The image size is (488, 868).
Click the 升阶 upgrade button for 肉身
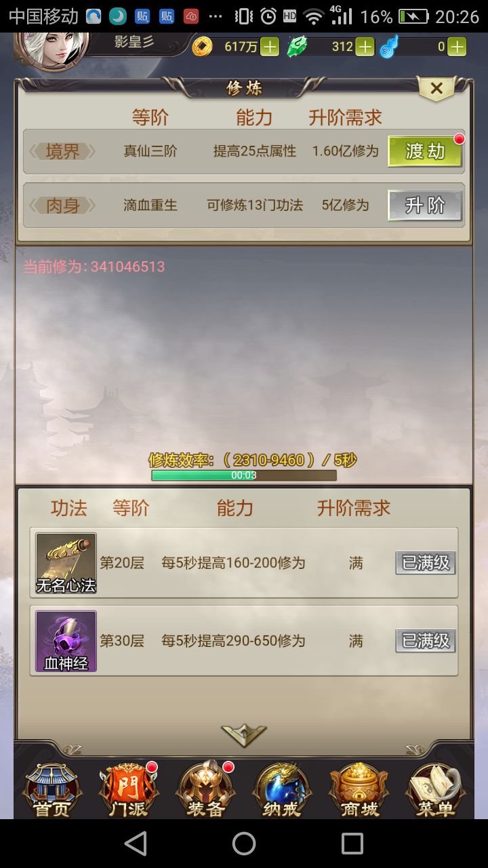[x=425, y=205]
